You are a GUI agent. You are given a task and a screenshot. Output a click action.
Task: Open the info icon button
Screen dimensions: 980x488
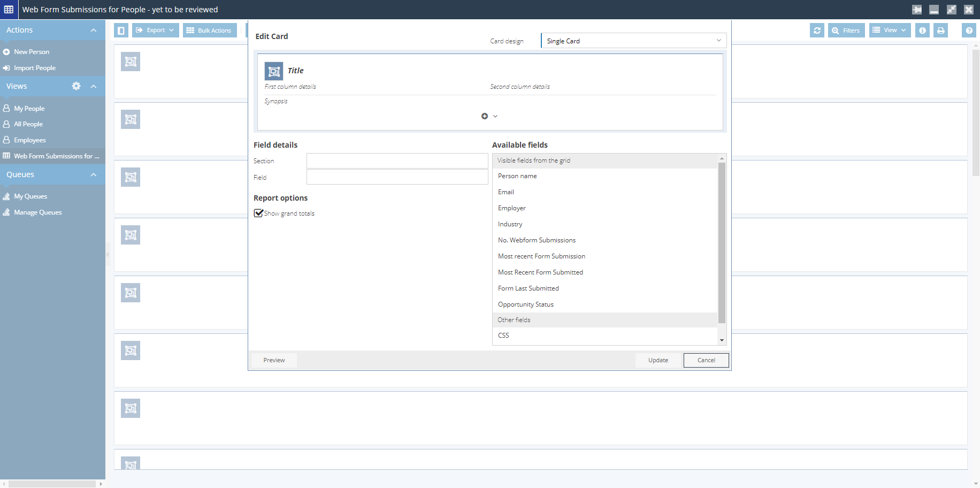coord(922,30)
